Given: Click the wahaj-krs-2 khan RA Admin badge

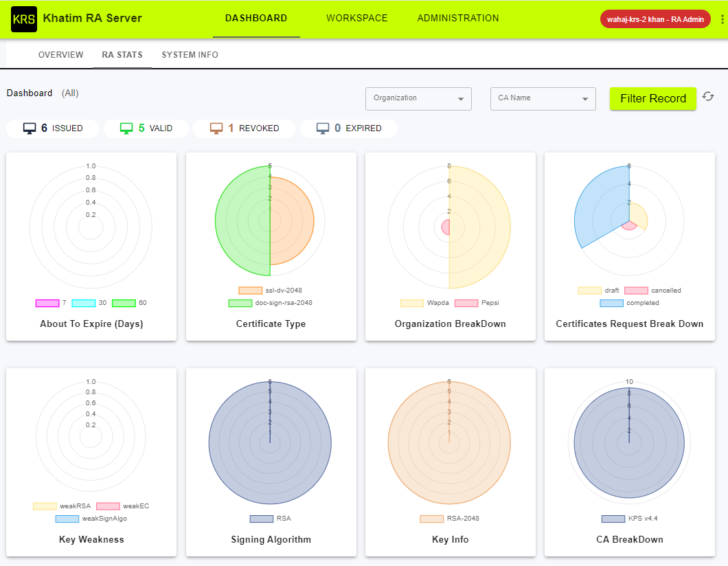Looking at the screenshot, I should (655, 19).
